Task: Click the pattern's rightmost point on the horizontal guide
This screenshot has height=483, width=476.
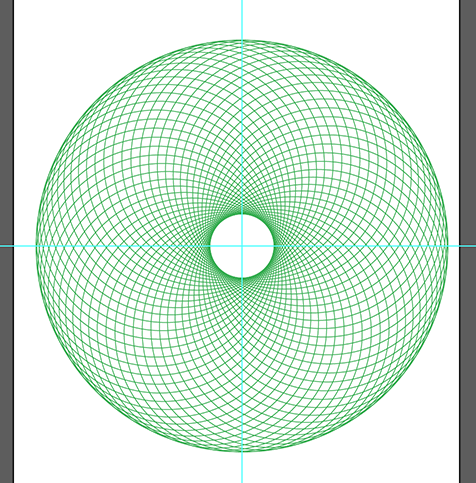Action: [x=448, y=246]
